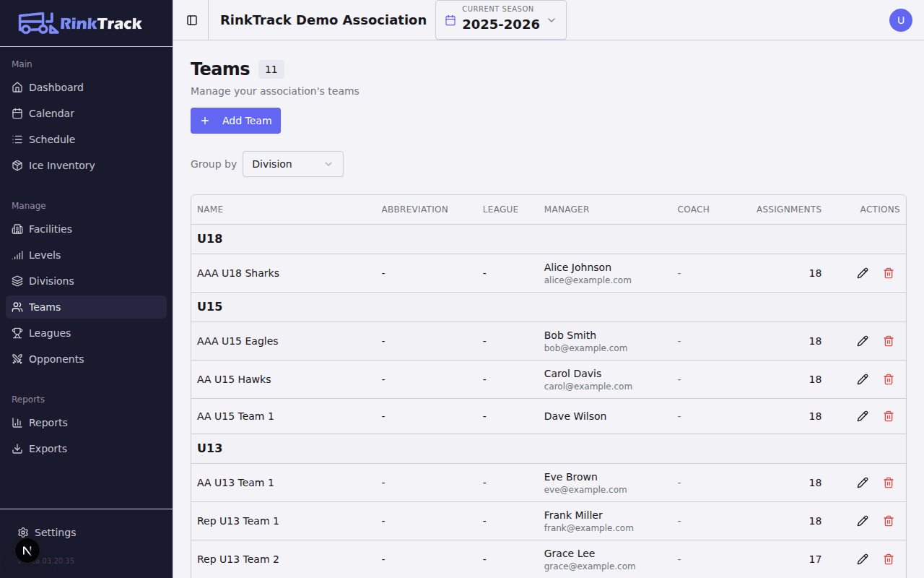Select the Calendar icon in the sidebar
Viewport: 924px width, 578px height.
pos(16,113)
